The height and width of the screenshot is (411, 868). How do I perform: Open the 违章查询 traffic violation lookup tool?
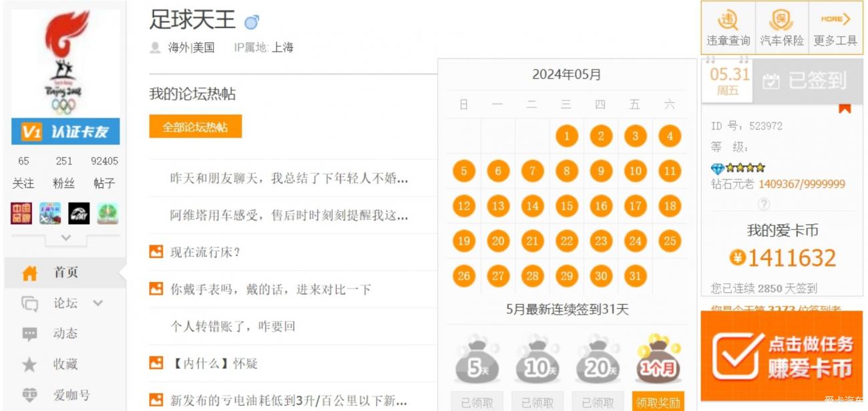(728, 28)
